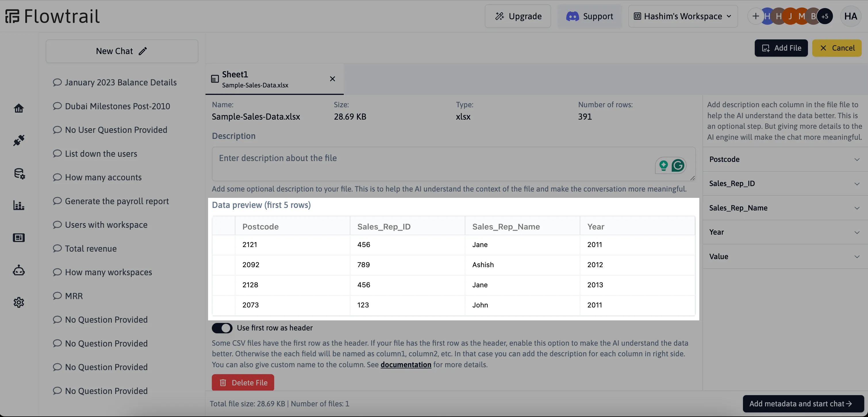Expand the Postcode column description
This screenshot has height=417, width=868.
pyautogui.click(x=785, y=159)
